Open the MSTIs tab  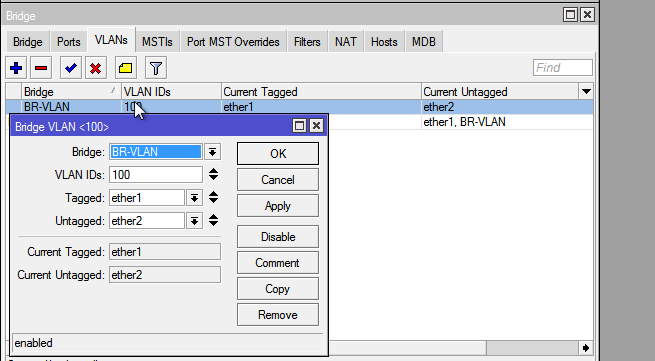coord(157,42)
